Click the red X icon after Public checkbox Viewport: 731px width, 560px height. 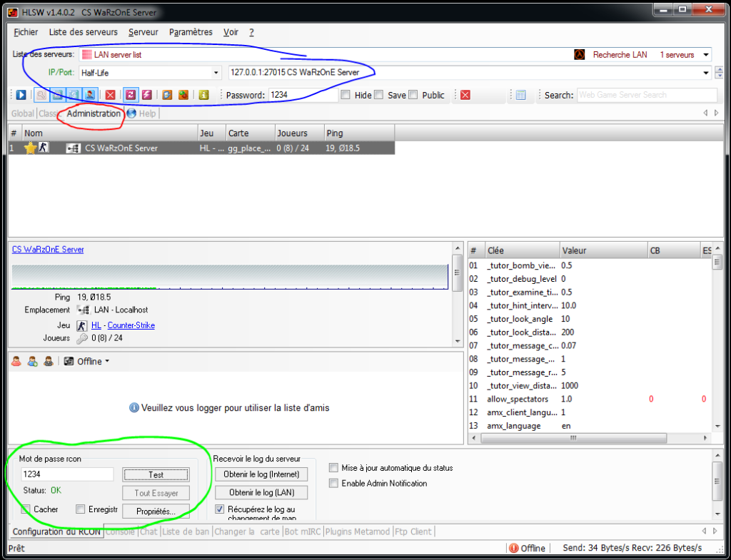click(x=465, y=95)
